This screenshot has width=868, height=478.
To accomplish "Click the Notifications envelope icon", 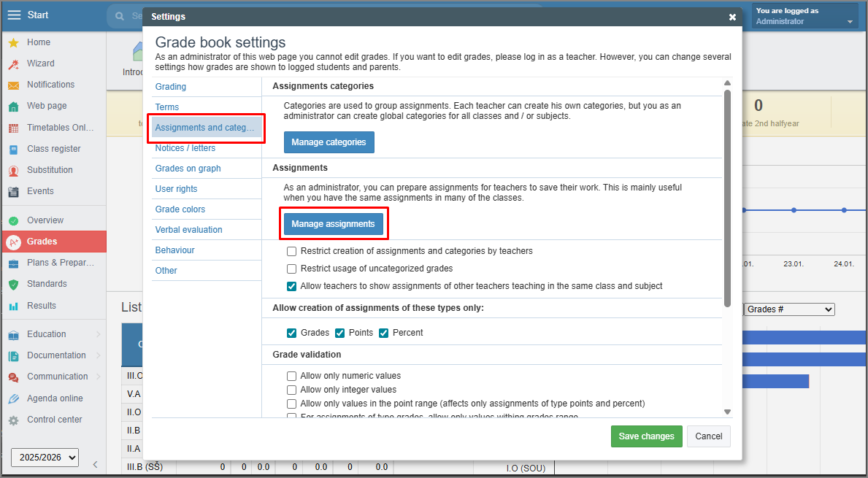I will pyautogui.click(x=13, y=85).
